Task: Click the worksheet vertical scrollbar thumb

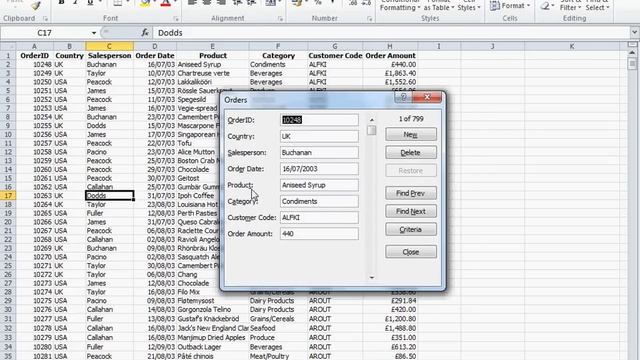Action: click(x=632, y=64)
